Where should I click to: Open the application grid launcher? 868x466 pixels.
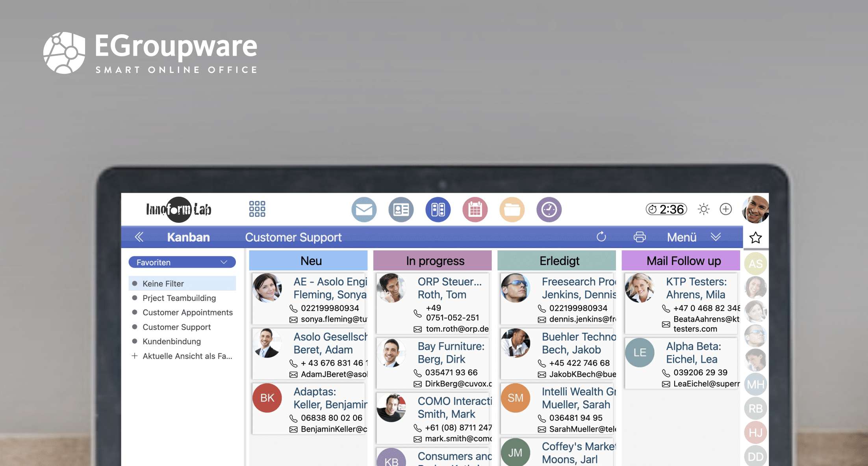(257, 209)
